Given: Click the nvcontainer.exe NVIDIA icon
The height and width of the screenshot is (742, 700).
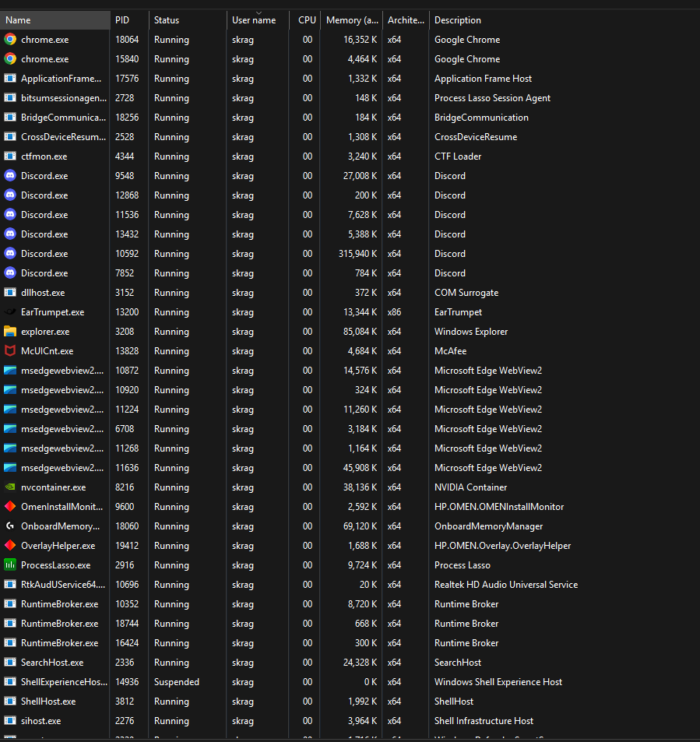Looking at the screenshot, I should 10,487.
